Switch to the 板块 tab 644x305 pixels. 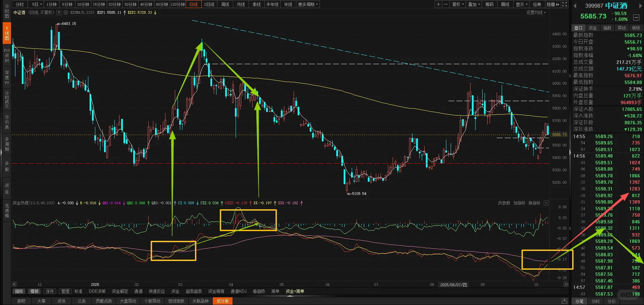(x=636, y=28)
